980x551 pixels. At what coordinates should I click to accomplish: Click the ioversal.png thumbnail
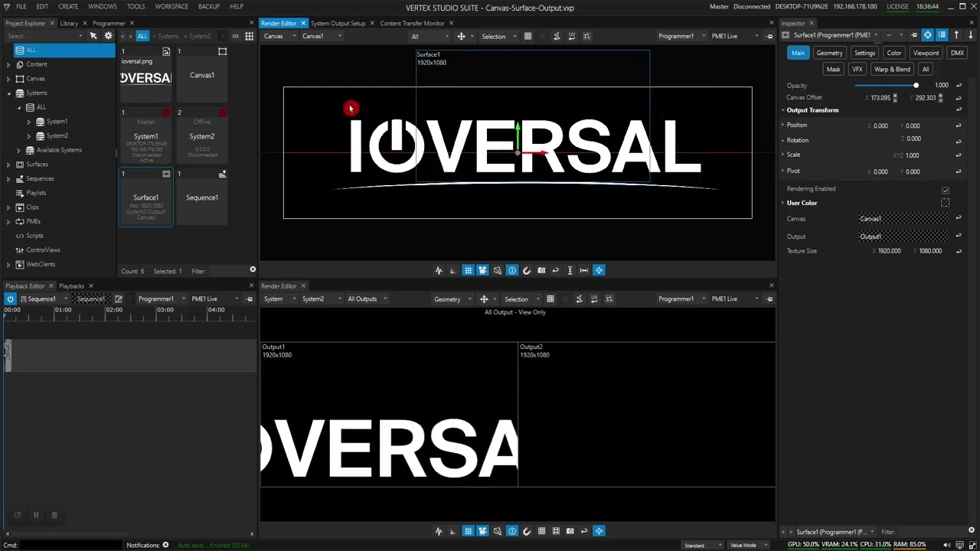(x=145, y=75)
